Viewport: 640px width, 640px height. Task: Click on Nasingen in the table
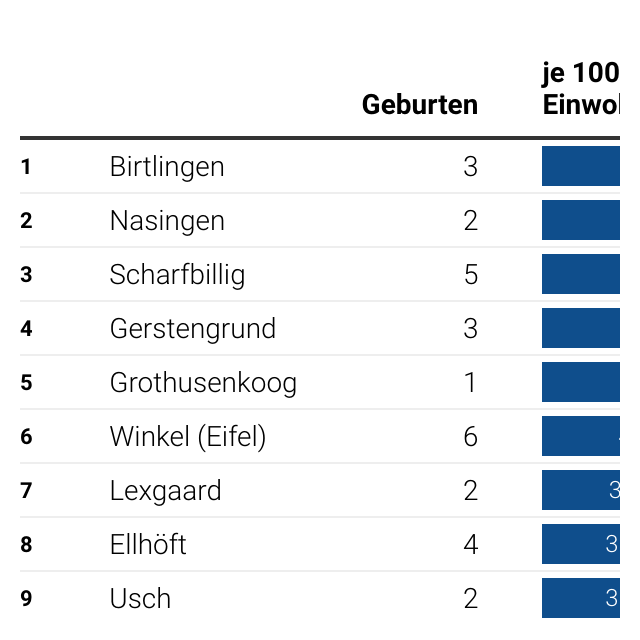tap(167, 221)
